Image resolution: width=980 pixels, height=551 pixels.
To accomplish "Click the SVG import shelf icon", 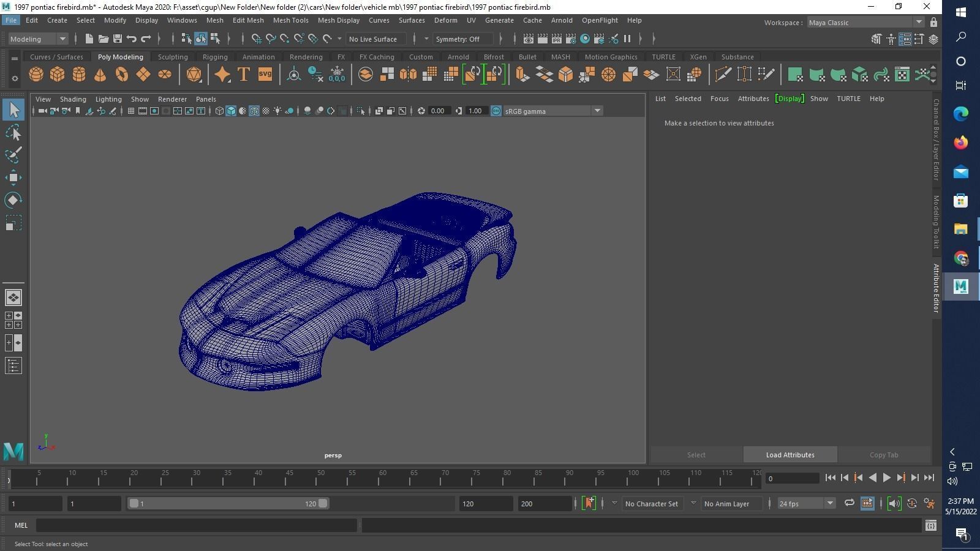I will (265, 75).
